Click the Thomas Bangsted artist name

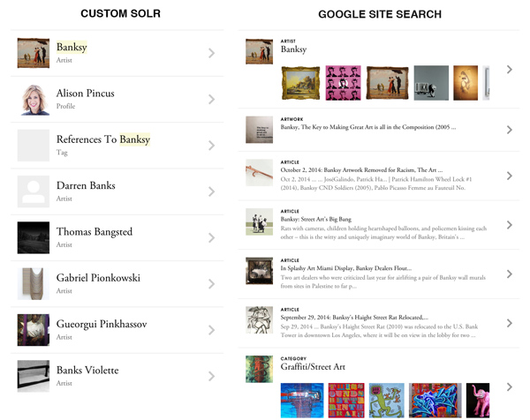tap(95, 231)
